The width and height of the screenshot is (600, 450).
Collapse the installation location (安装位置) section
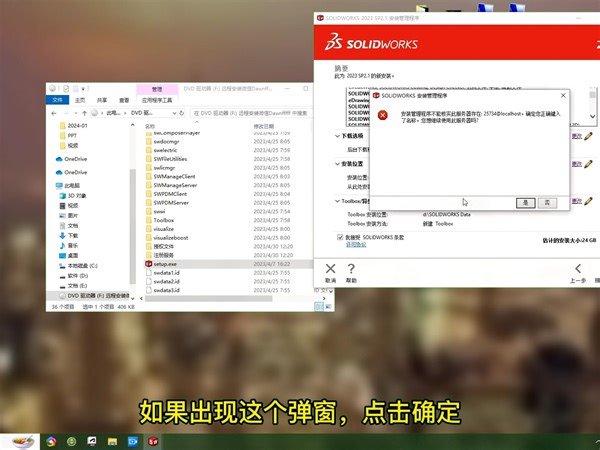point(337,164)
